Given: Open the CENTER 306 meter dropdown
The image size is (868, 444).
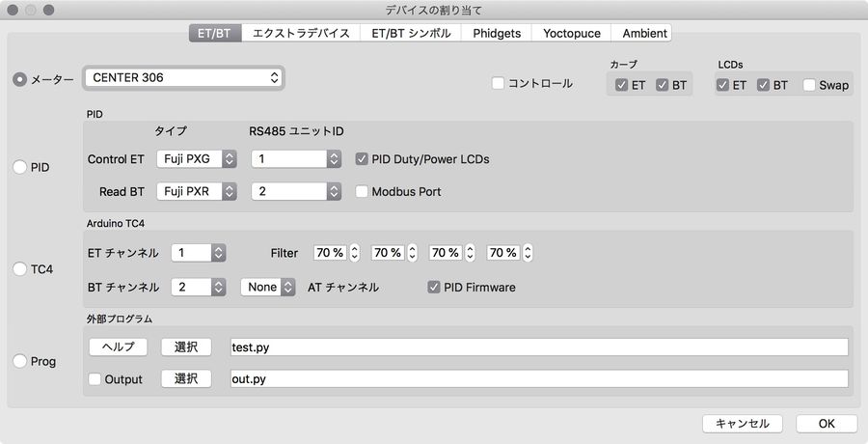Looking at the screenshot, I should pyautogui.click(x=183, y=77).
